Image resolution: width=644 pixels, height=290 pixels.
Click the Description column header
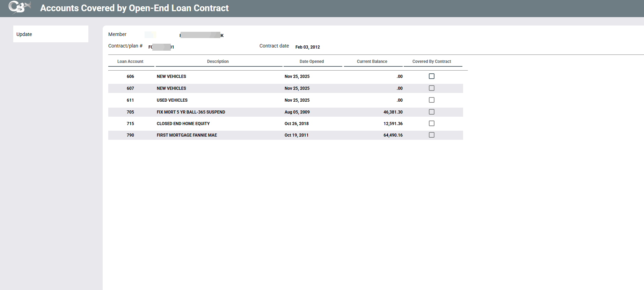218,61
